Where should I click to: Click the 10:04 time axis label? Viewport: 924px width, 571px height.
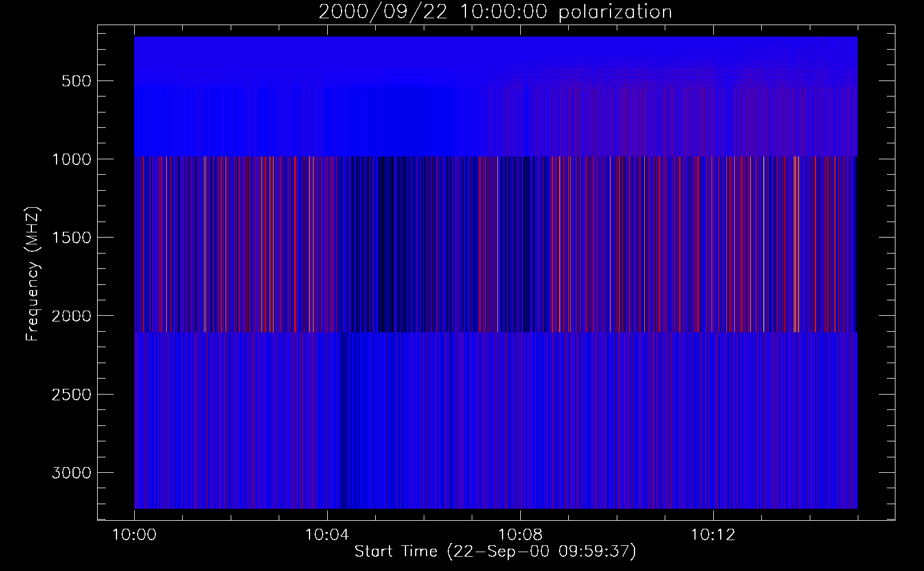[327, 535]
